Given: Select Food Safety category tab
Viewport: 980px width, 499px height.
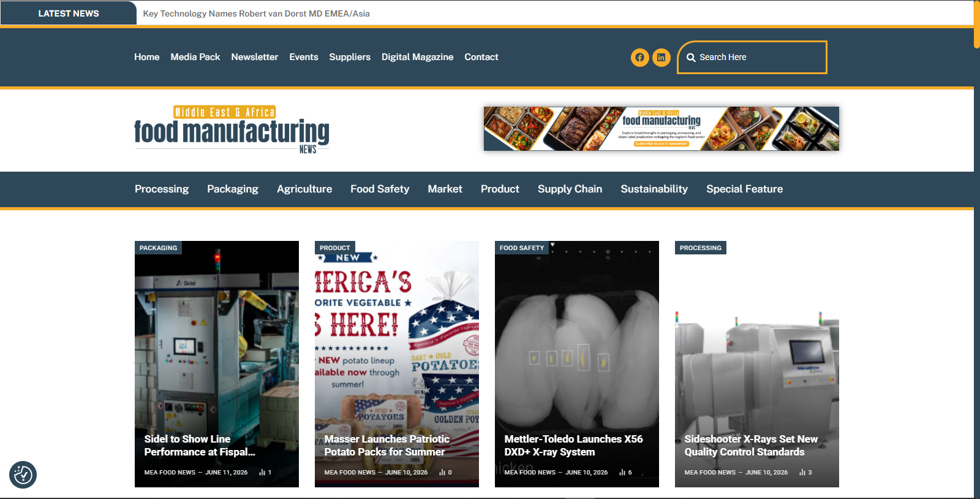Looking at the screenshot, I should click(x=380, y=189).
